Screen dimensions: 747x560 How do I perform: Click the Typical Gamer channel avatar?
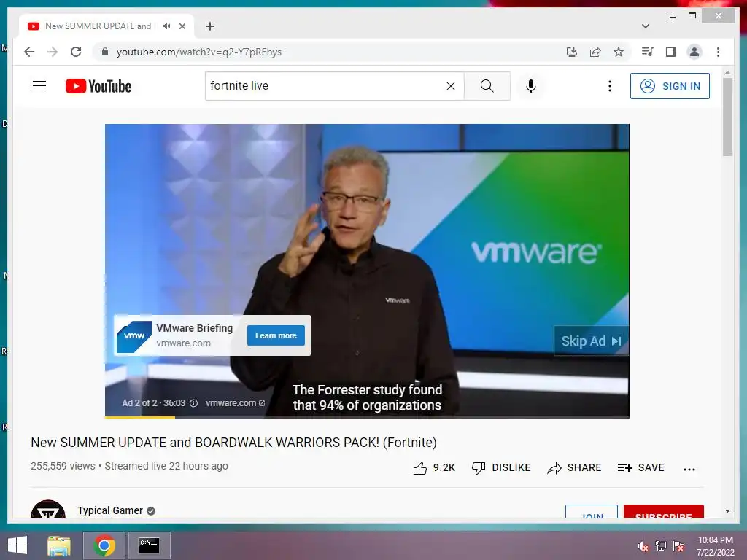pos(48,510)
